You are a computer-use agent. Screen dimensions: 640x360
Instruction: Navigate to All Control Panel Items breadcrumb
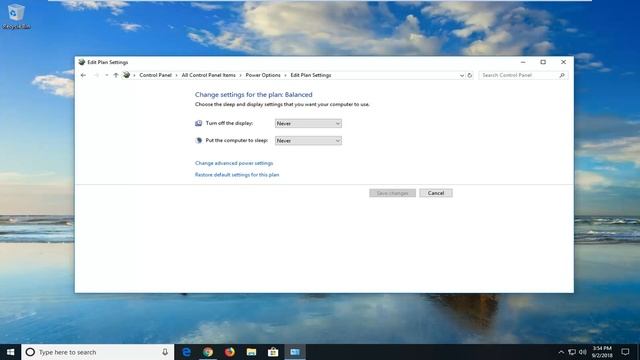pyautogui.click(x=209, y=75)
